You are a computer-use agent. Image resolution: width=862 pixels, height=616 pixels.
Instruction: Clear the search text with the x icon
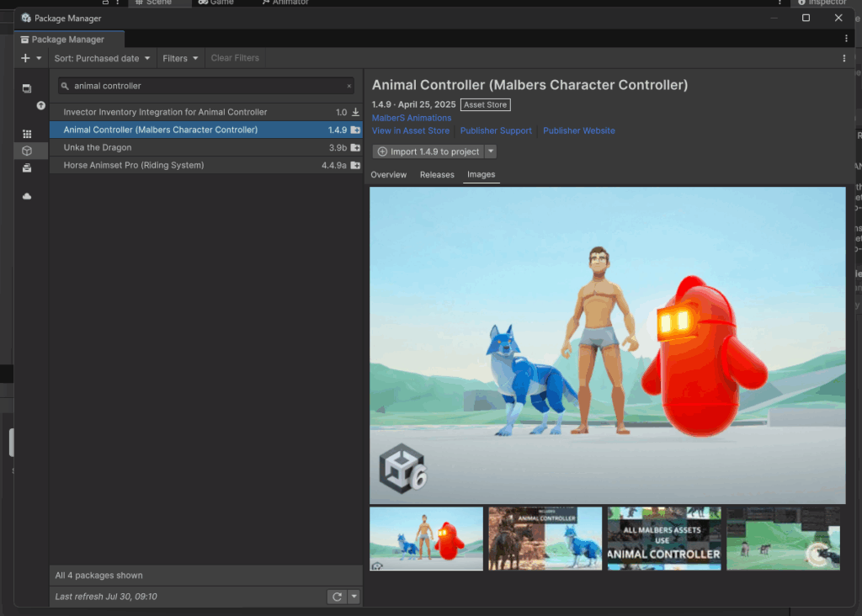(349, 87)
